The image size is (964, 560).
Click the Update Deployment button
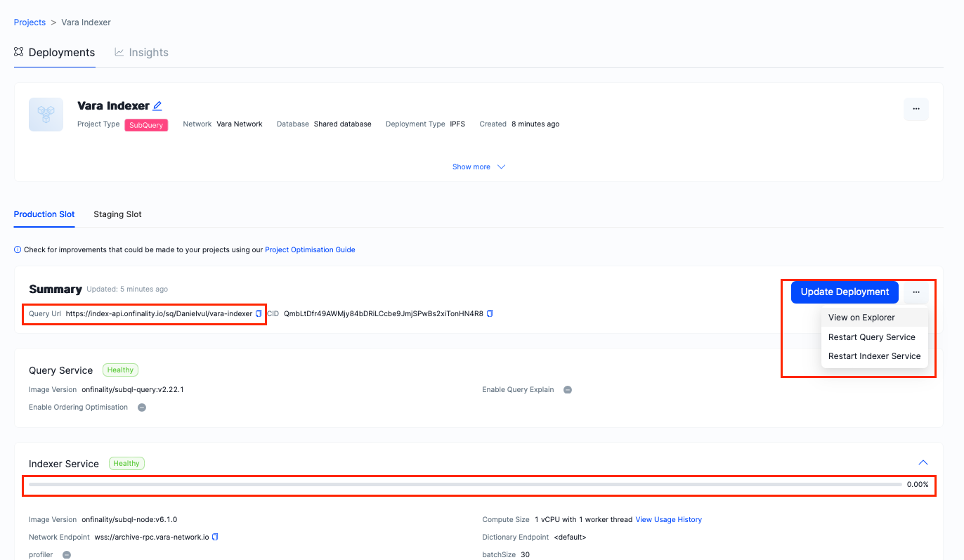[x=844, y=292]
